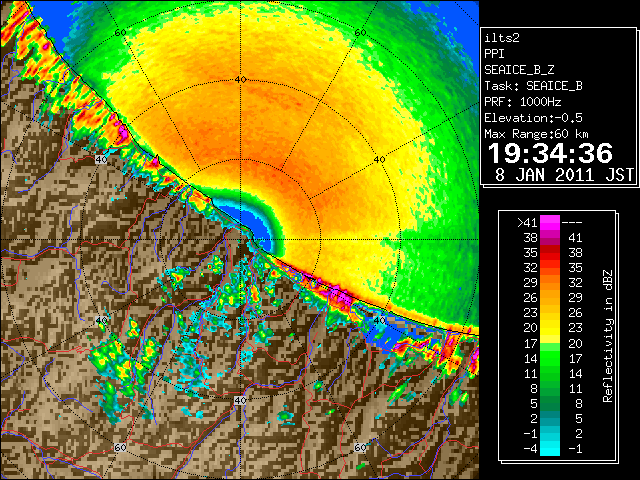Click the cyan swatch at the legend bottom
This screenshot has height=480, width=640.
coord(550,449)
